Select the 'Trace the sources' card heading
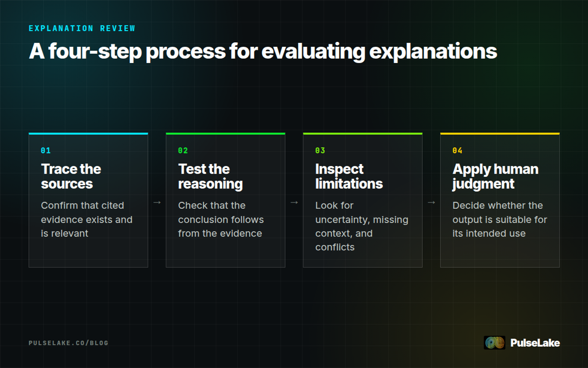Image resolution: width=588 pixels, height=368 pixels. coord(71,176)
